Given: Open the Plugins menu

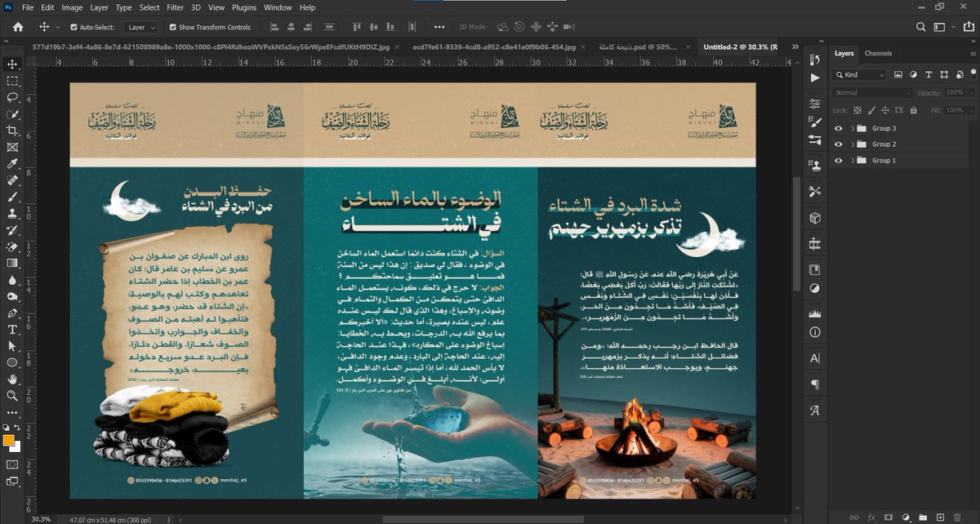Looking at the screenshot, I should [244, 7].
